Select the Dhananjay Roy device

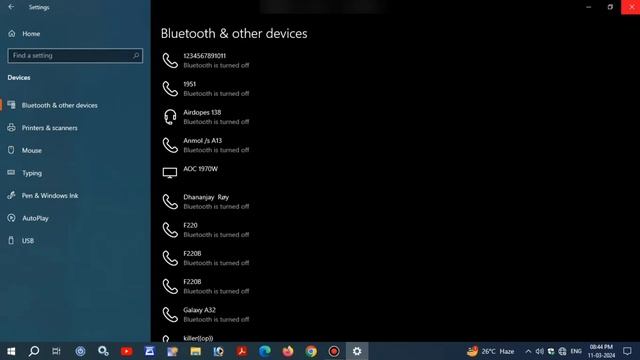click(207, 202)
